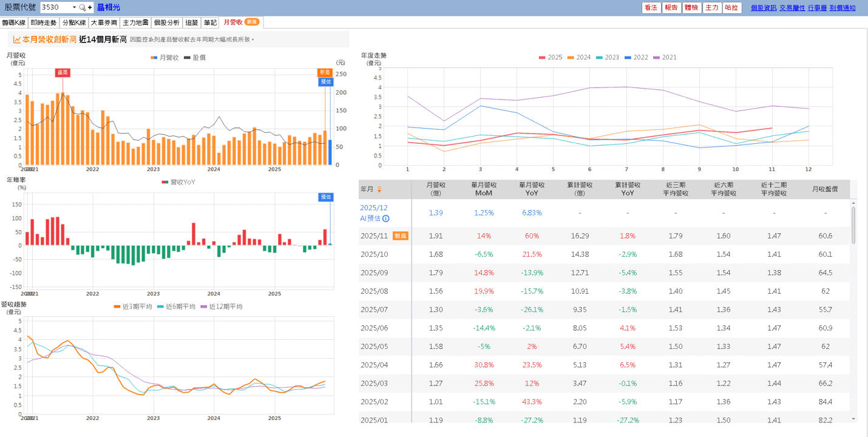Screen dimensions: 868x437
Task: Toggle the 2021 series in yearly trend legend
Action: click(665, 57)
